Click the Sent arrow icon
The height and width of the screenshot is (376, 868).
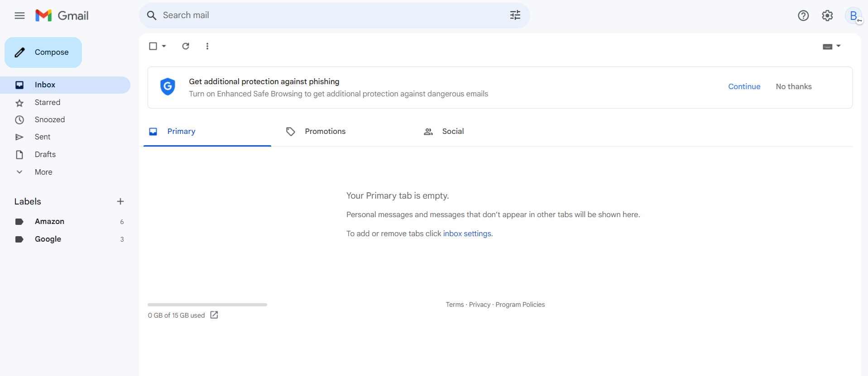pos(19,137)
